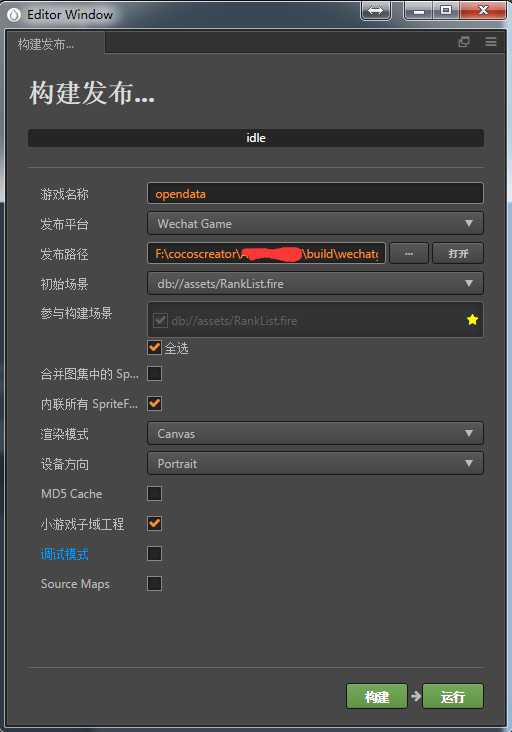Click the yellow star on RankList.fire scene
The width and height of the screenshot is (512, 732).
coord(472,320)
